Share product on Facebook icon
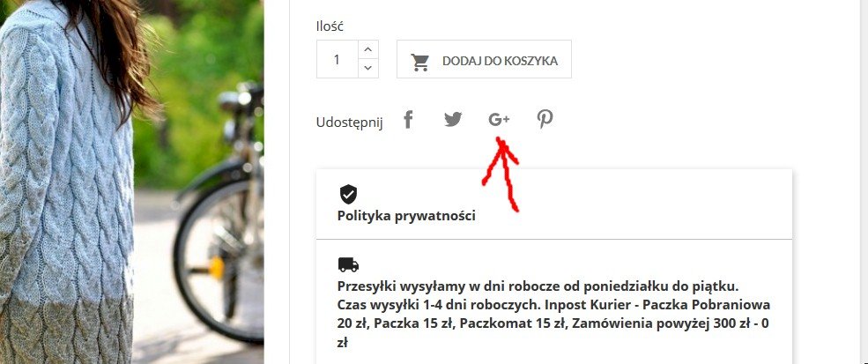The image size is (868, 364). [408, 119]
